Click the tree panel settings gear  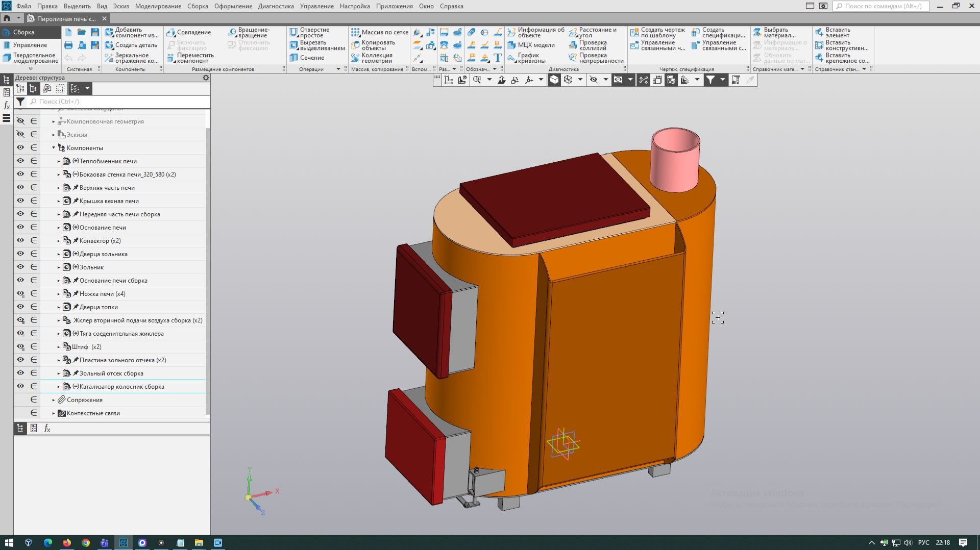click(x=206, y=78)
